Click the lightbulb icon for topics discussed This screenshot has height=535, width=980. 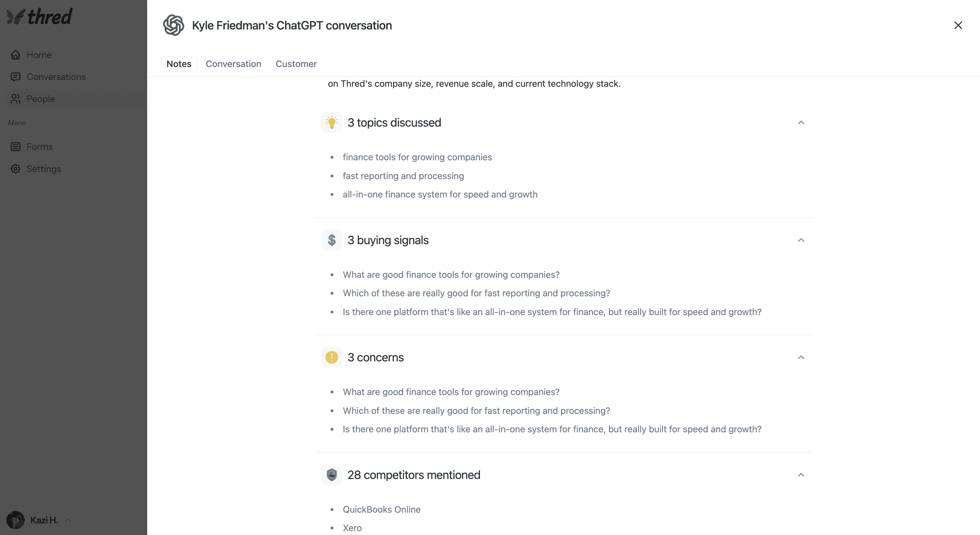coord(331,122)
